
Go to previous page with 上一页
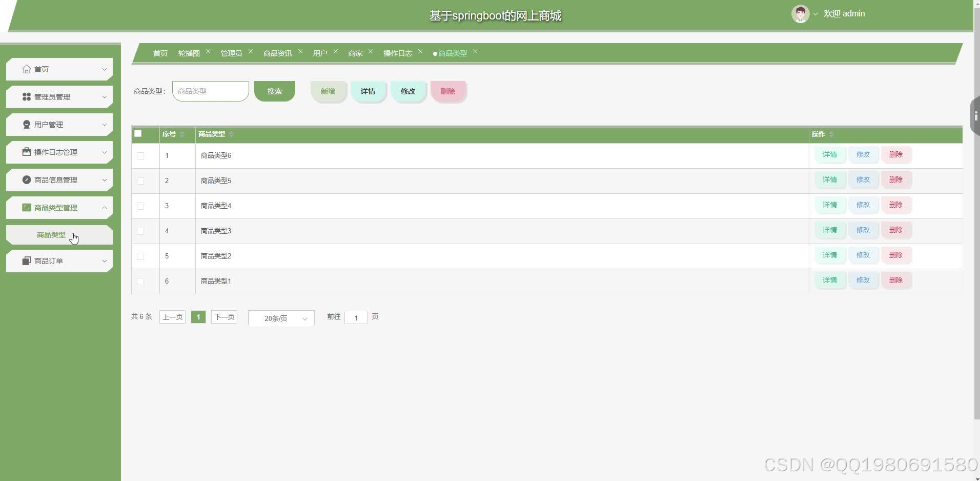click(173, 317)
